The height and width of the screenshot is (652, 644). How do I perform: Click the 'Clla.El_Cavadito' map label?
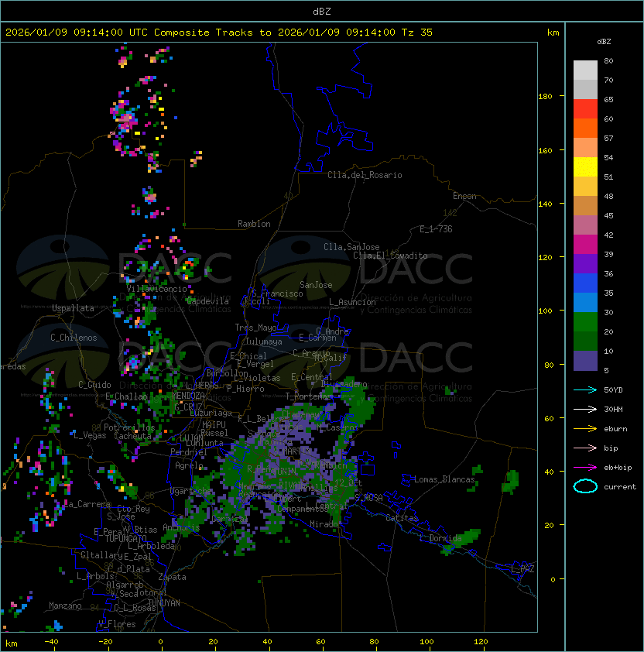coord(390,256)
